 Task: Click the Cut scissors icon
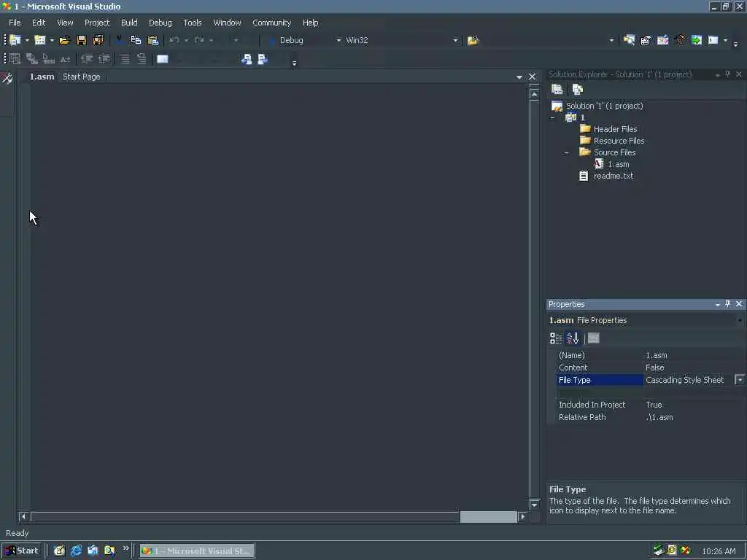coord(119,41)
